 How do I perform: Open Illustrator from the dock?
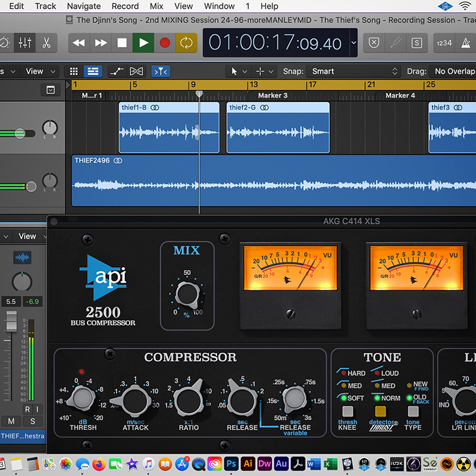[x=248, y=464]
